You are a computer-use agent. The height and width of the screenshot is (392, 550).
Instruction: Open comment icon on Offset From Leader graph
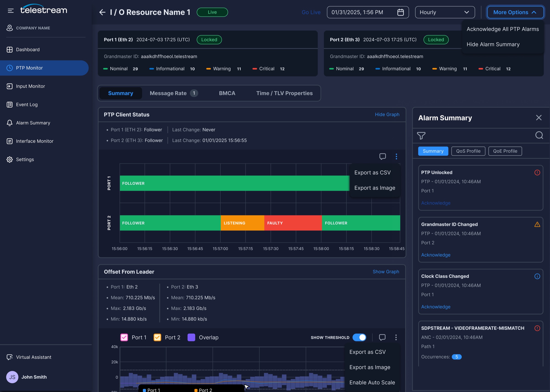(382, 337)
